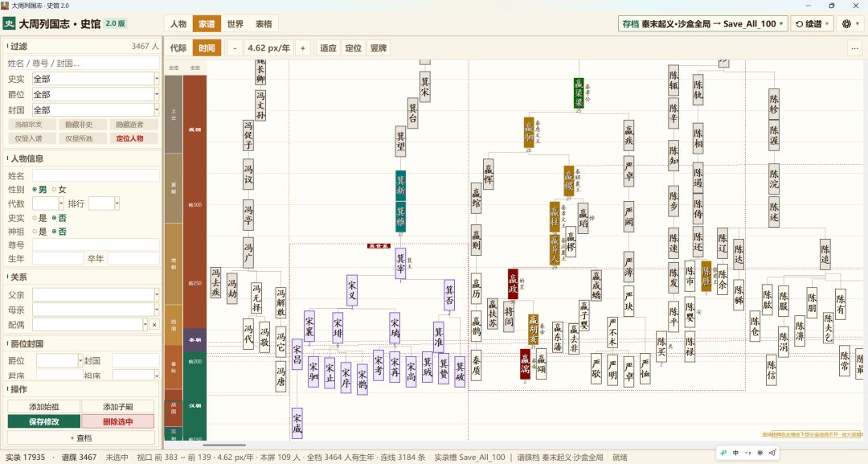
Task: Click the horizontal scrollbar under the chart
Action: click(224, 446)
